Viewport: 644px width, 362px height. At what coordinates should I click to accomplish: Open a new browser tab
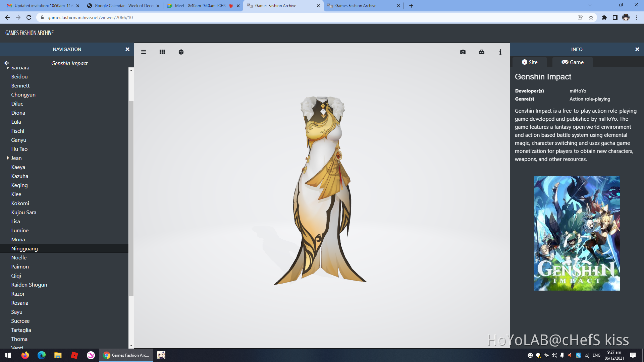click(411, 6)
